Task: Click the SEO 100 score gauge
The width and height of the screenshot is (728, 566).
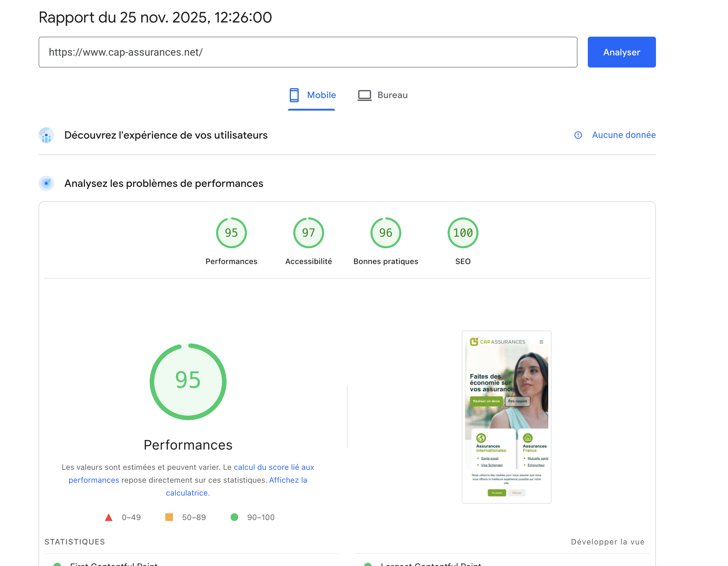Action: tap(463, 233)
